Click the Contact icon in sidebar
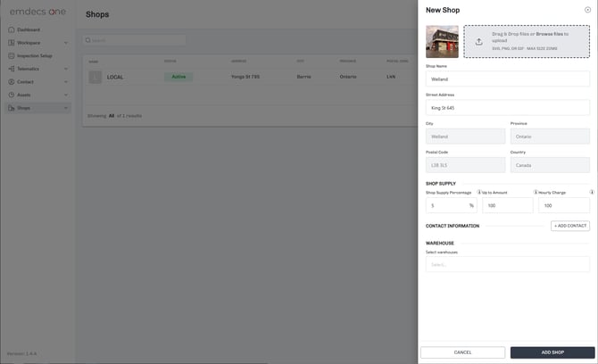Viewport: 598px width, 364px height. point(12,81)
